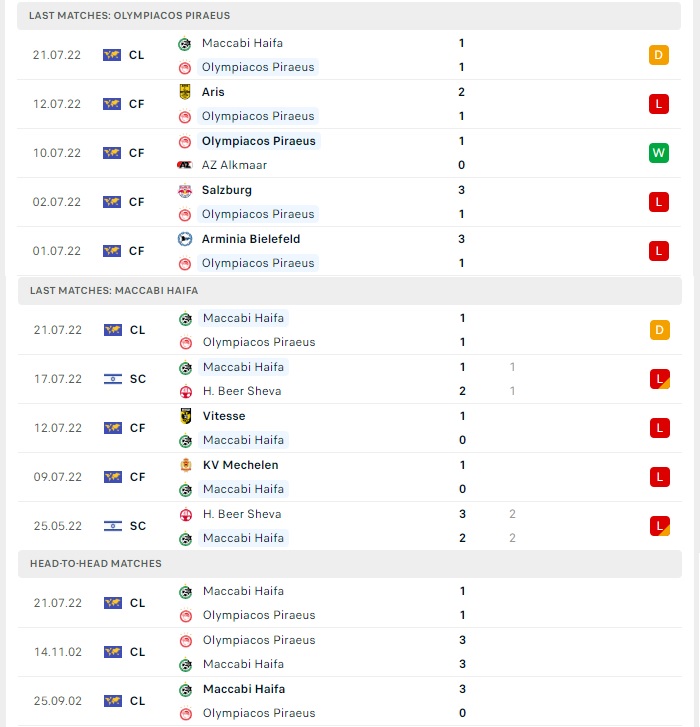Open the 14.11.02 head-to-head match row
The width and height of the screenshot is (700, 727).
pyautogui.click(x=350, y=652)
